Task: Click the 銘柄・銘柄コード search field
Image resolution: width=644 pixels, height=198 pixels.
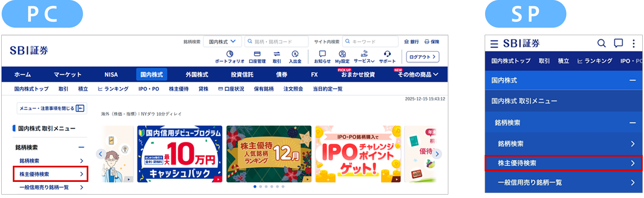Action: pyautogui.click(x=276, y=41)
